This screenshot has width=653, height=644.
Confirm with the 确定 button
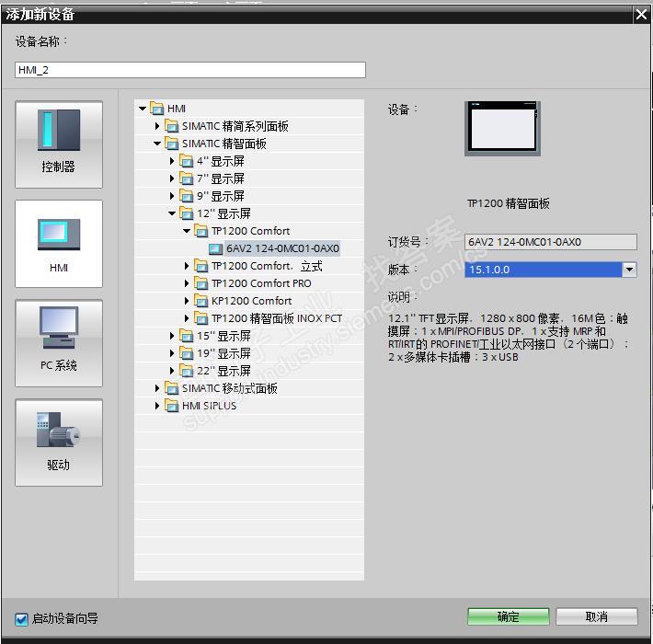pyautogui.click(x=508, y=616)
